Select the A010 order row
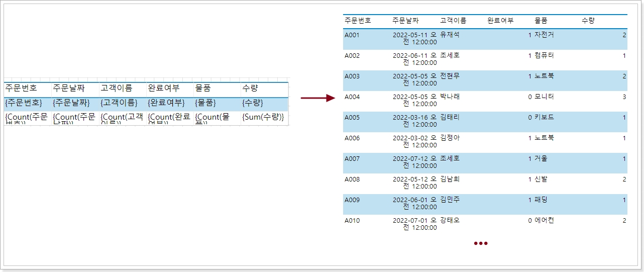644x272 pixels. (352, 220)
